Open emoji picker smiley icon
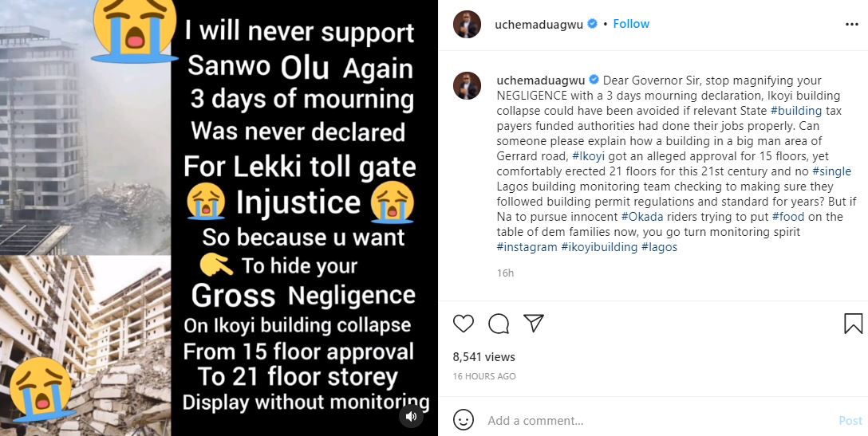Image resolution: width=868 pixels, height=436 pixels. pyautogui.click(x=464, y=420)
